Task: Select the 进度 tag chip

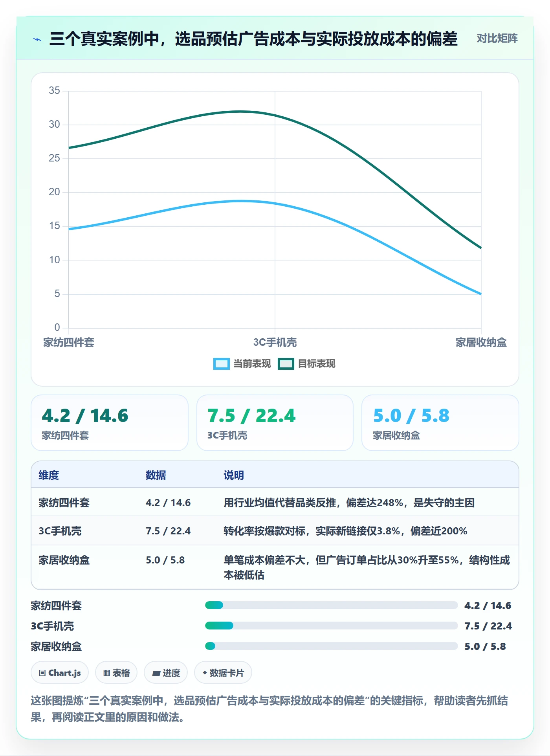Action: (x=166, y=673)
